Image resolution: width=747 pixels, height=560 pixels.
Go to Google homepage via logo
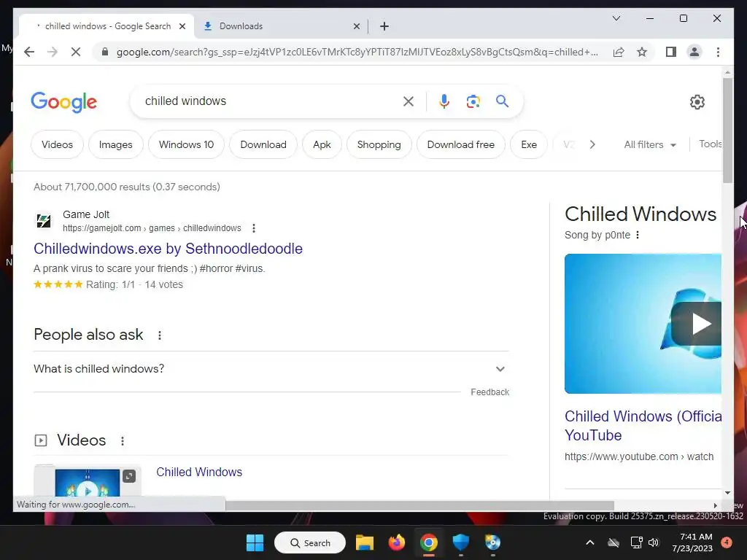[64, 101]
